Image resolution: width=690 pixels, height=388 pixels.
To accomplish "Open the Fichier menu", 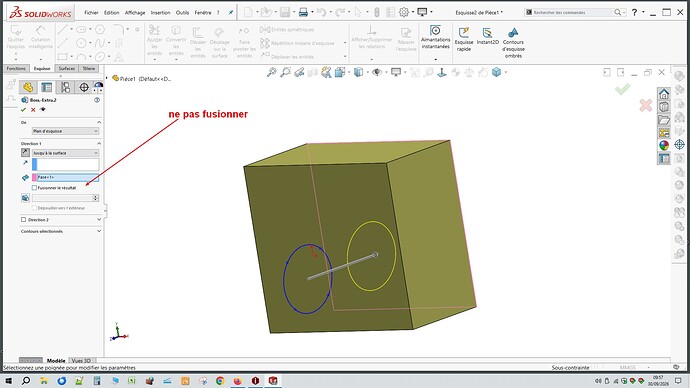I will click(91, 13).
